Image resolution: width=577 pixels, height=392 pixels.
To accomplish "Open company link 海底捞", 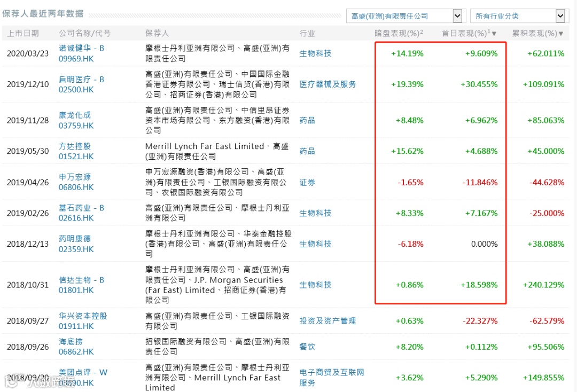I will point(71,342).
